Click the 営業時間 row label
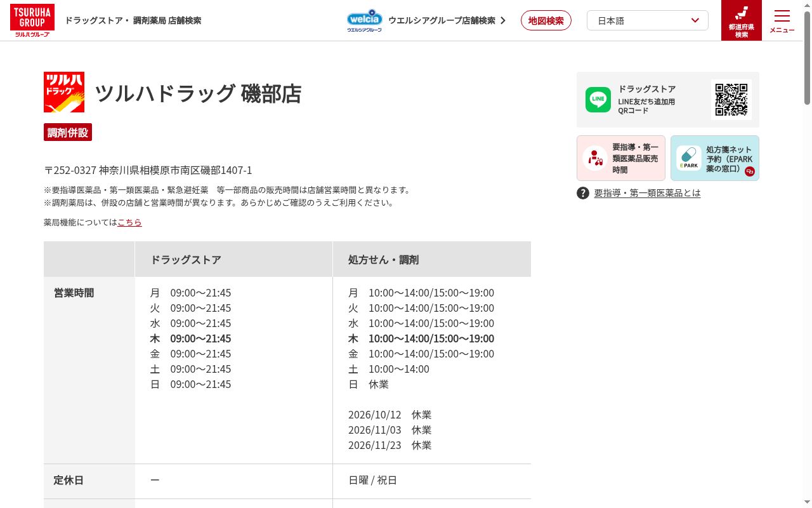The height and width of the screenshot is (508, 812). tap(74, 293)
